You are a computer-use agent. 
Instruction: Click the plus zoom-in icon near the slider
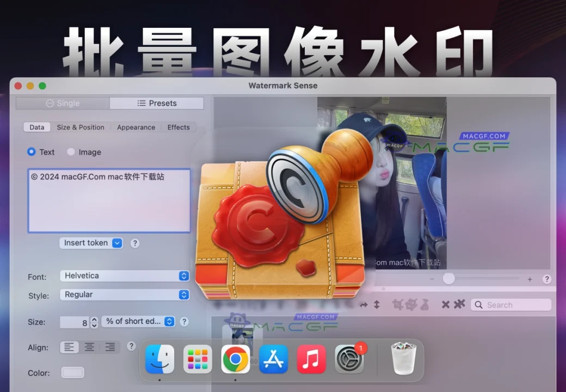click(529, 279)
